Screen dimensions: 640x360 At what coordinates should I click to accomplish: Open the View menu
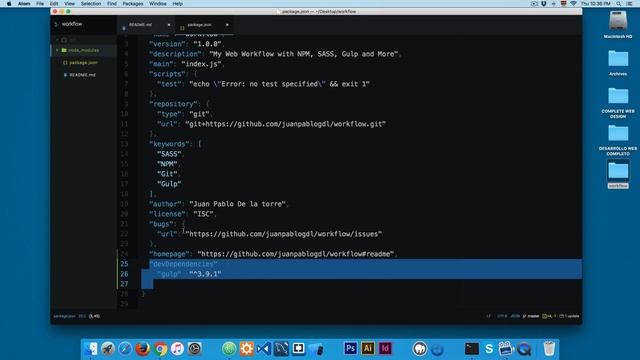(x=69, y=4)
